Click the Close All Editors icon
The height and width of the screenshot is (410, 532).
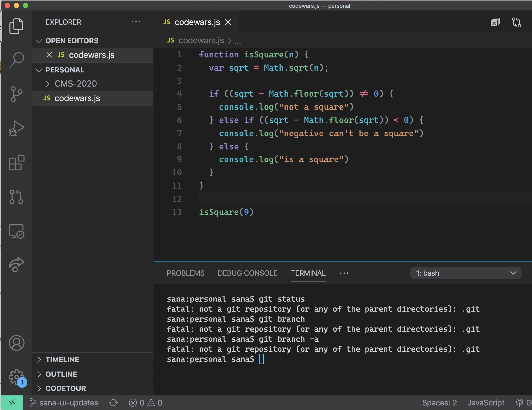[x=495, y=22]
